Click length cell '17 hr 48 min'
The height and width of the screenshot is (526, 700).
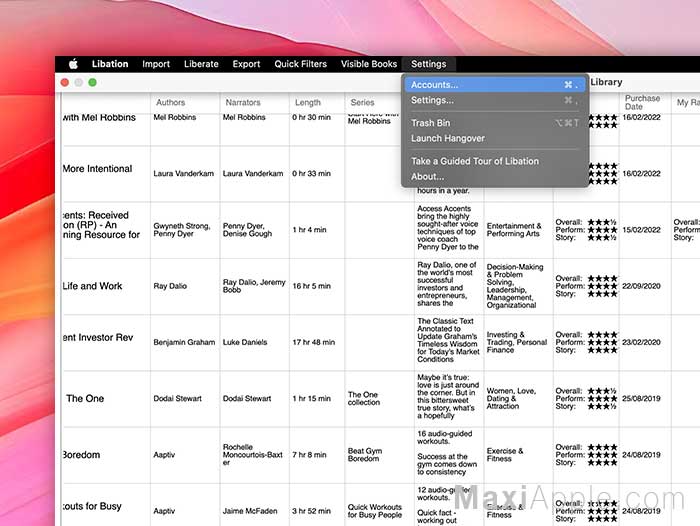coord(317,342)
